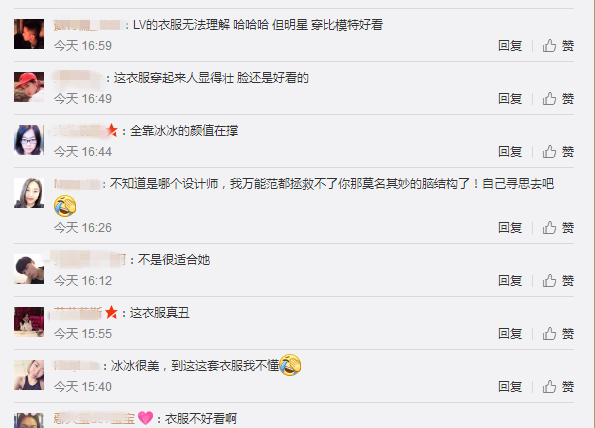Screen dimensions: 595x428
Task: Click the avatar beside the 16:26 comment
Action: (x=29, y=193)
